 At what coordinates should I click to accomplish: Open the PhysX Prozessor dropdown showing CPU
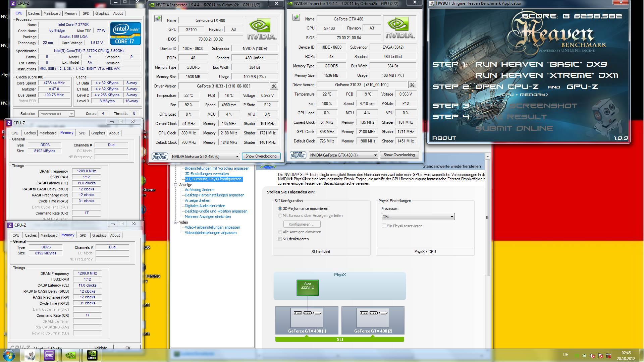[x=418, y=217]
